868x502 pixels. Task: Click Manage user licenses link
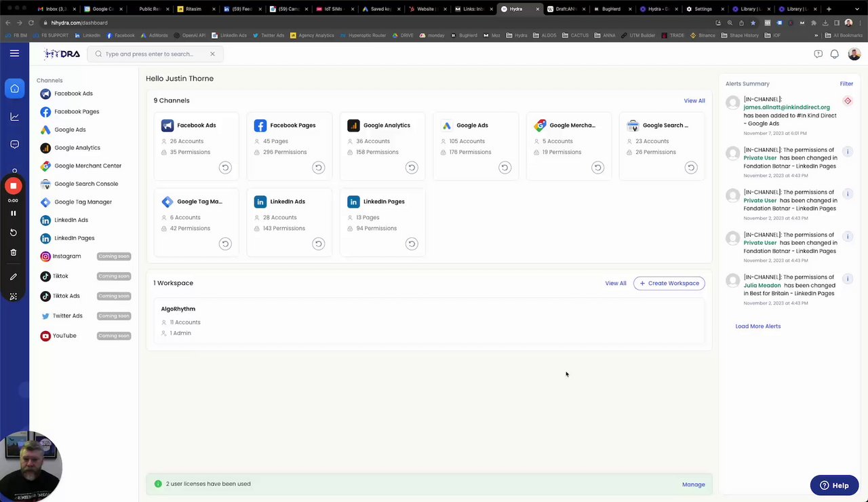(694, 484)
